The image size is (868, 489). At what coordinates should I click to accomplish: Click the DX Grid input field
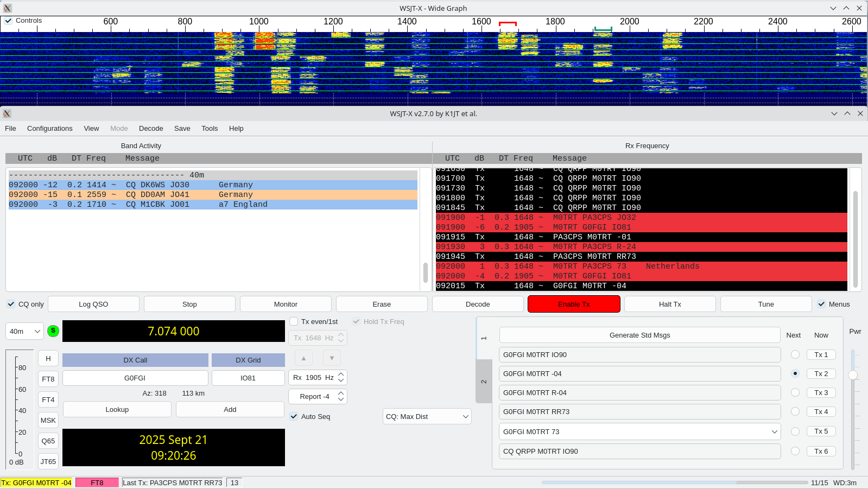coord(248,378)
